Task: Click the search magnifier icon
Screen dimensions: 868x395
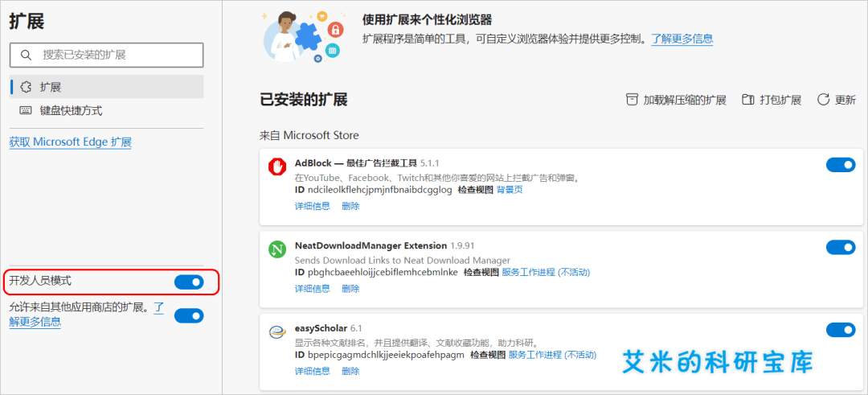Action: (x=26, y=55)
